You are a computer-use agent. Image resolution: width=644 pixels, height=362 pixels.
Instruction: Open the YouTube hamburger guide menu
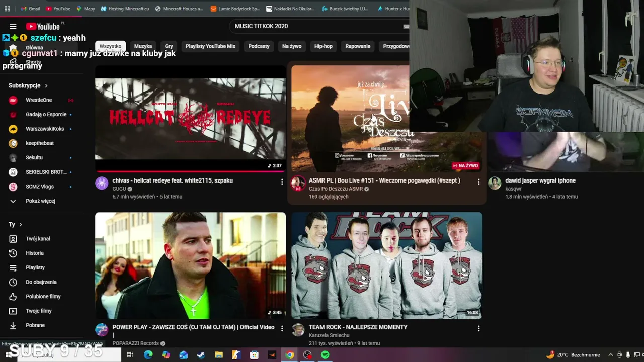point(13,26)
